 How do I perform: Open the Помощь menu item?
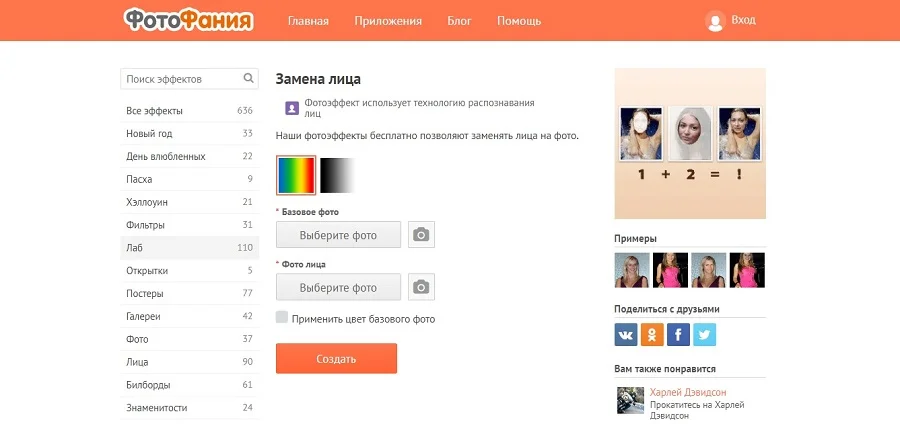519,21
